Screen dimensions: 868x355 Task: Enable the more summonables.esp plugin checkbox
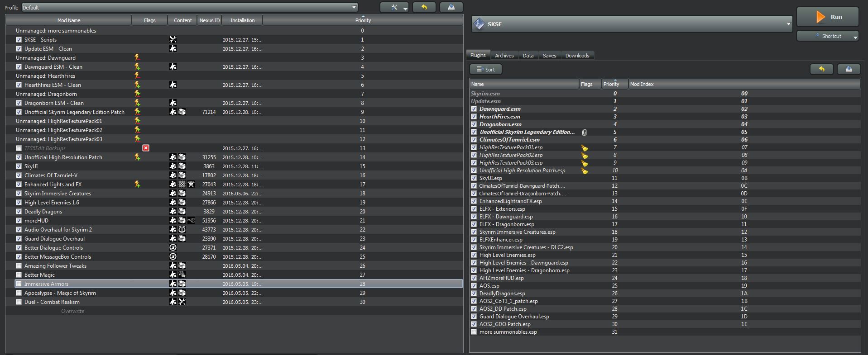point(474,332)
